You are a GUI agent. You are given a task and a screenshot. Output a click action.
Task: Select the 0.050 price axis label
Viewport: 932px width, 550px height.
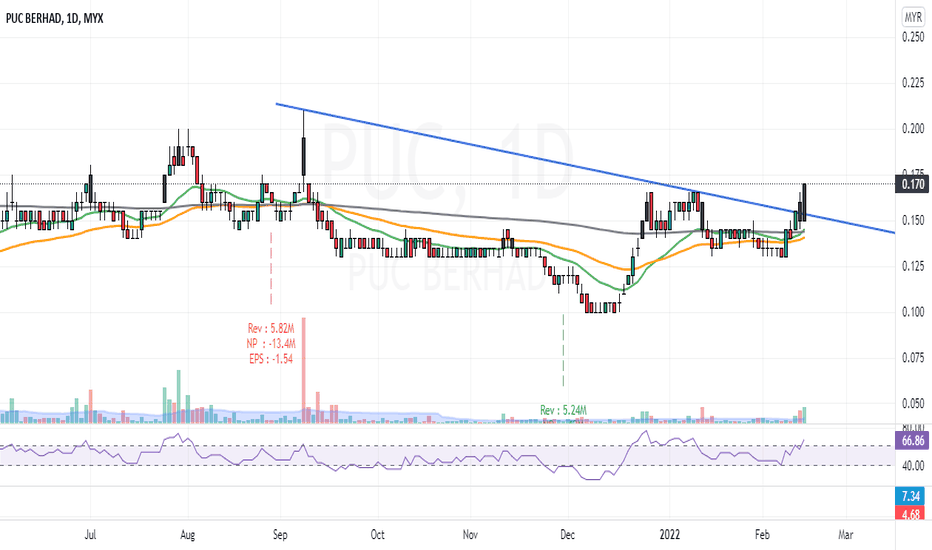pyautogui.click(x=913, y=404)
